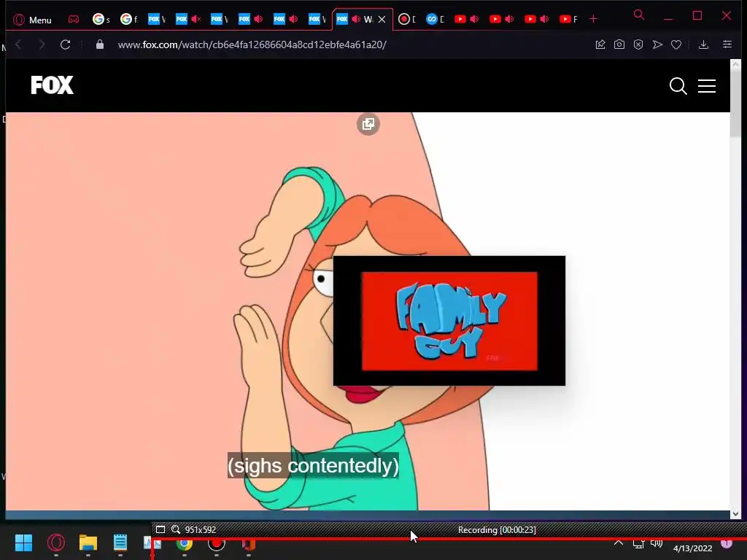
Task: Open the Windows Start menu
Action: [x=23, y=542]
